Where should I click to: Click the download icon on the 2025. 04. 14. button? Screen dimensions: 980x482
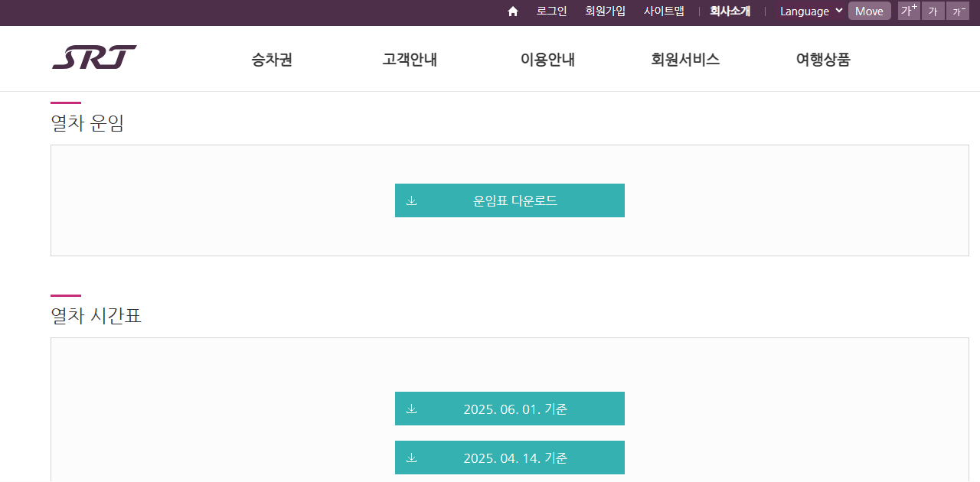(x=412, y=457)
